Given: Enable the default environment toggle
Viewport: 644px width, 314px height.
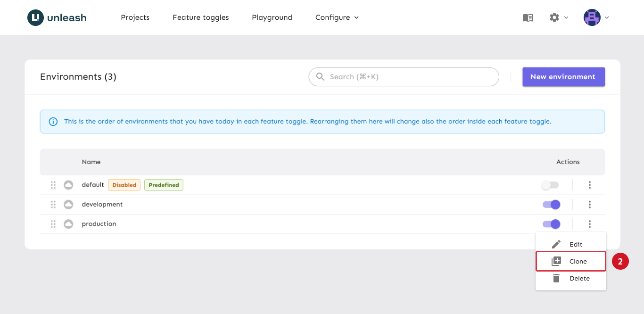Looking at the screenshot, I should coord(550,185).
